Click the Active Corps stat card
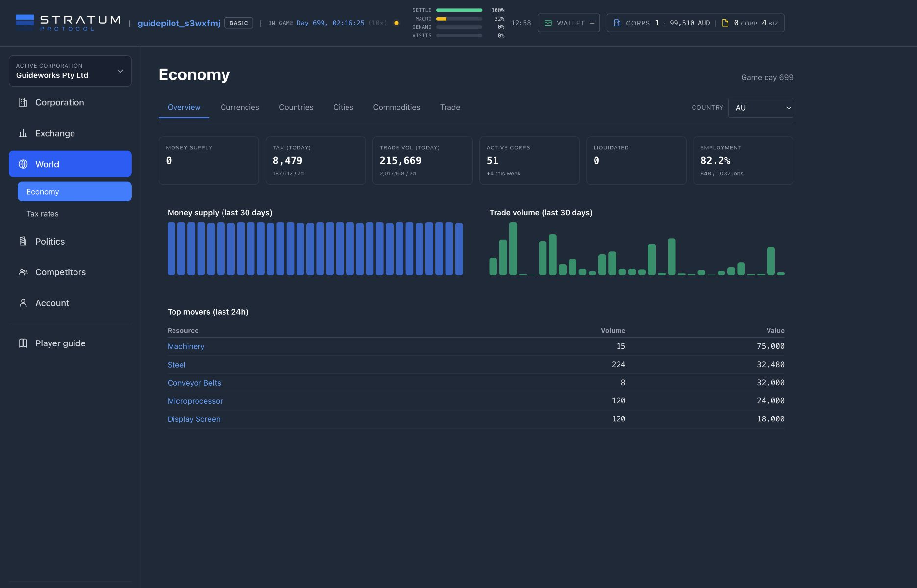The width and height of the screenshot is (917, 588). coord(529,161)
